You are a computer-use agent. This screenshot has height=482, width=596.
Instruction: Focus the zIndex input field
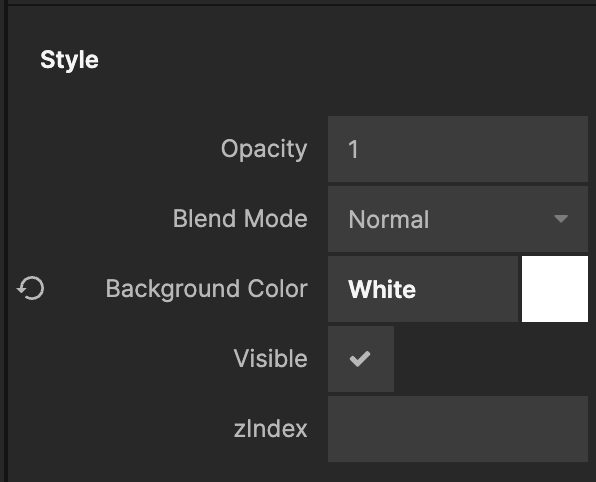tap(458, 429)
